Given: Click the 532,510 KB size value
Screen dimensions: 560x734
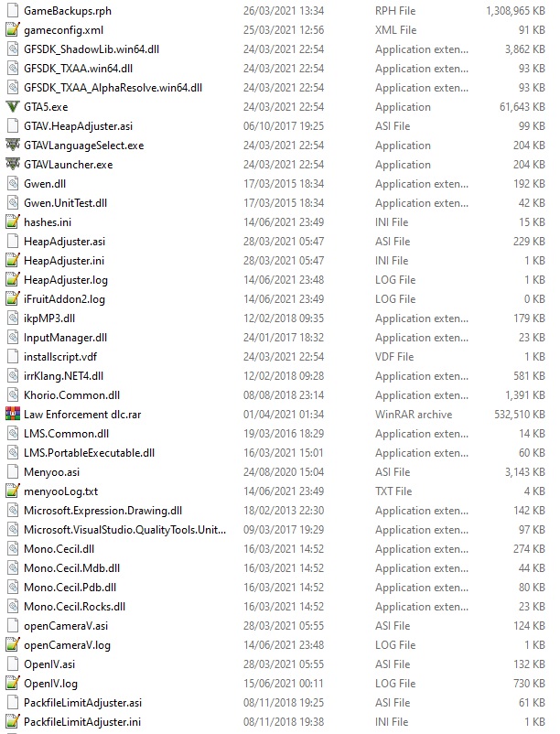Looking at the screenshot, I should pyautogui.click(x=520, y=415).
